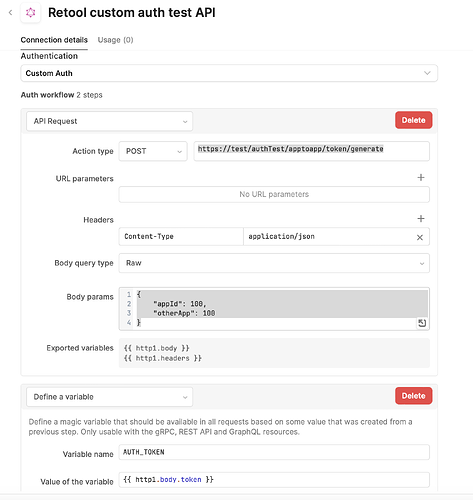Open the Authentication Custom Auth dropdown
The width and height of the screenshot is (473, 500).
[229, 73]
